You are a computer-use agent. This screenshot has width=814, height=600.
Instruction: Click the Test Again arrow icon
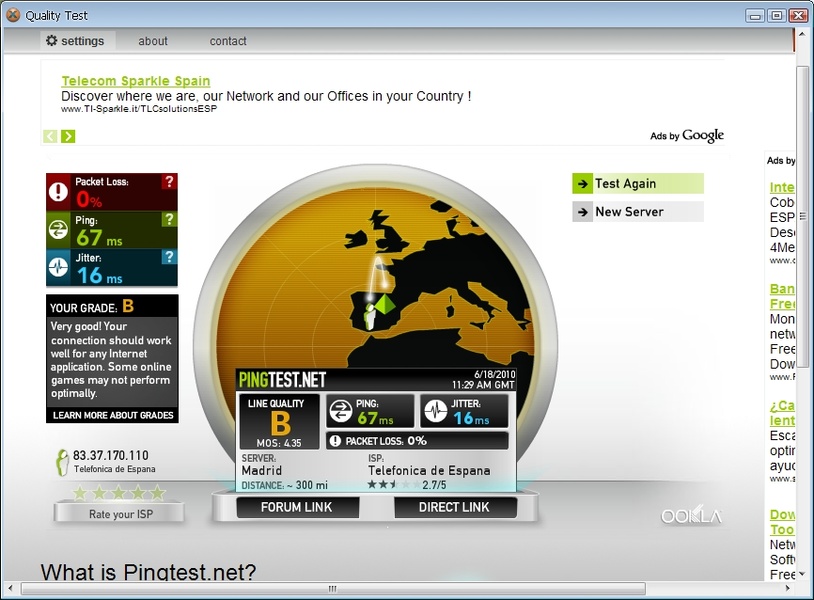[582, 184]
